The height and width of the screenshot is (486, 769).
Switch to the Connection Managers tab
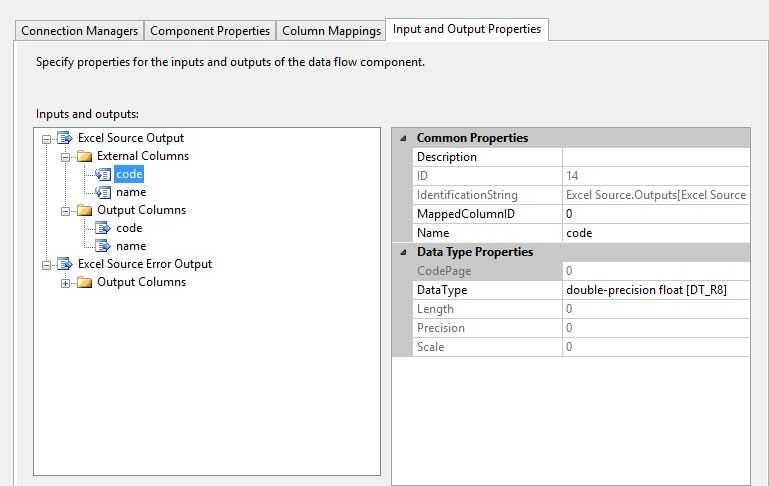point(80,31)
